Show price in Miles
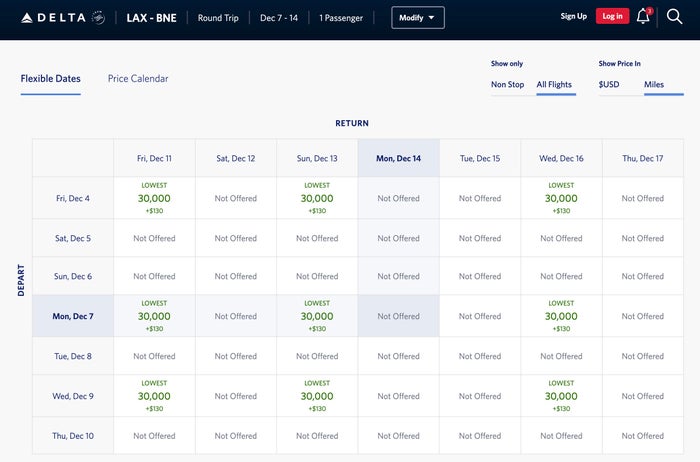 654,84
